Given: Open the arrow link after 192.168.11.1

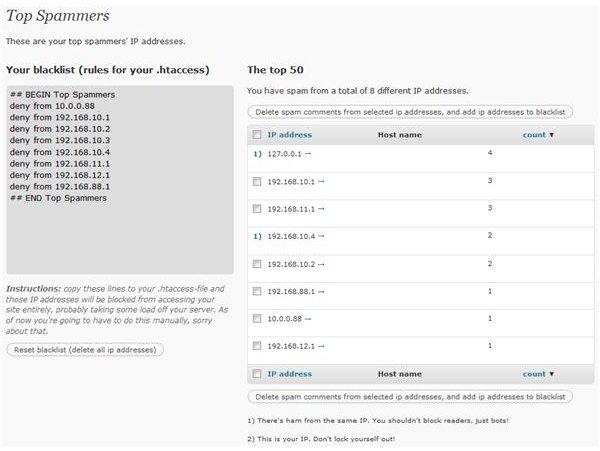Looking at the screenshot, I should click(x=321, y=209).
